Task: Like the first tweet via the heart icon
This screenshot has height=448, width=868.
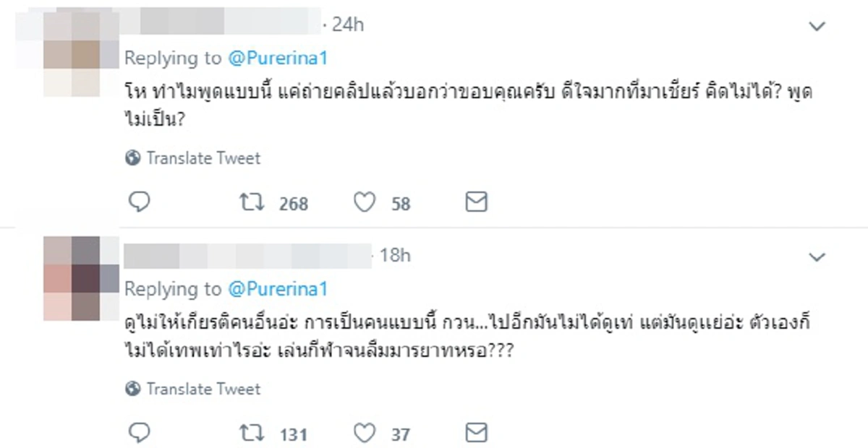Action: pos(366,202)
